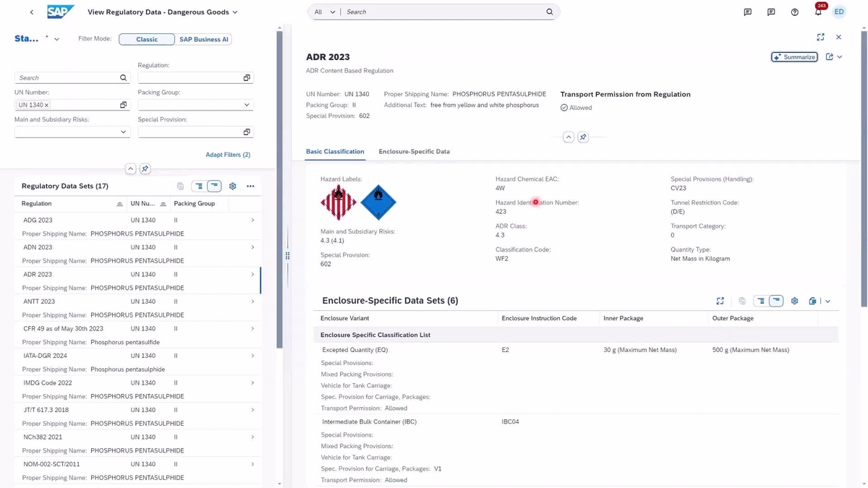Image resolution: width=868 pixels, height=488 pixels.
Task: Open the export options chevron
Action: click(828, 301)
